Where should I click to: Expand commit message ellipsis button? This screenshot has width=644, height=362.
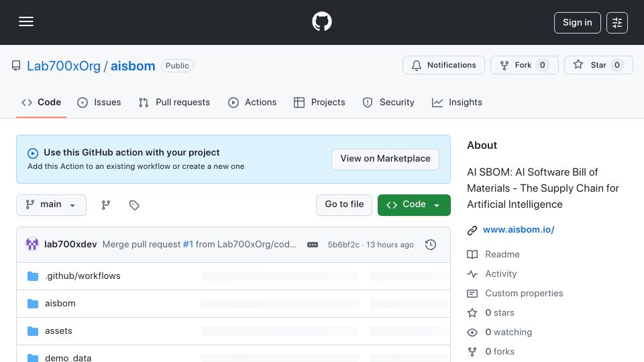313,245
